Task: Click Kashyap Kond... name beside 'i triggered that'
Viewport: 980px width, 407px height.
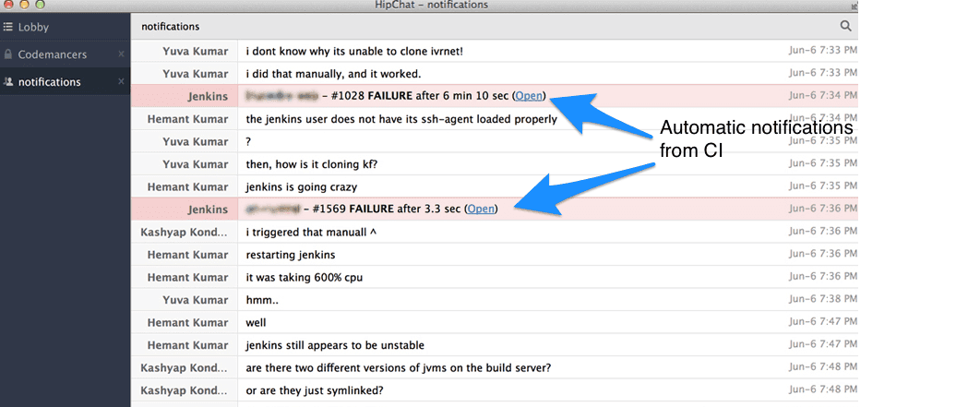Action: (185, 232)
